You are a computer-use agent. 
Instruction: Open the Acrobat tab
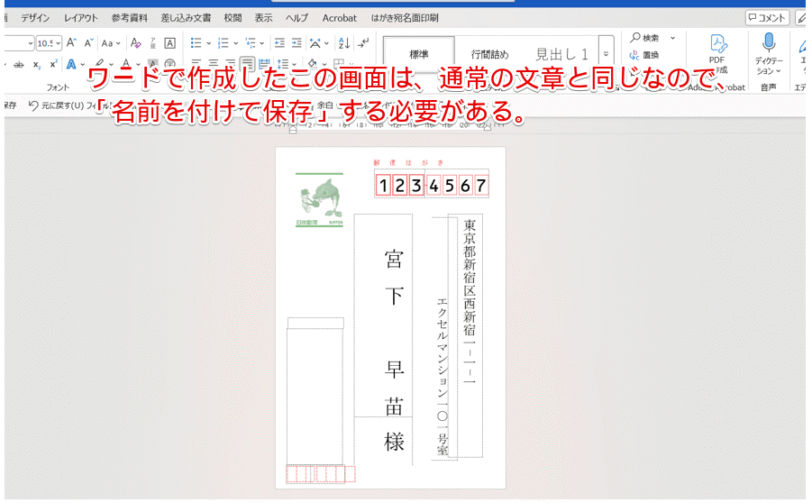(339, 18)
